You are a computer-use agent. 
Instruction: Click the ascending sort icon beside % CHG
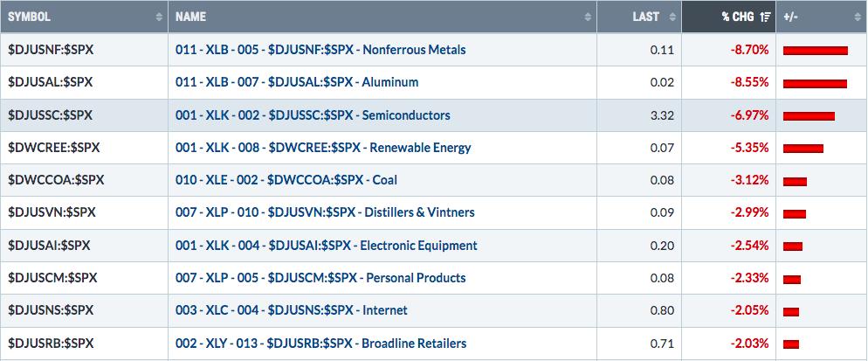(766, 17)
